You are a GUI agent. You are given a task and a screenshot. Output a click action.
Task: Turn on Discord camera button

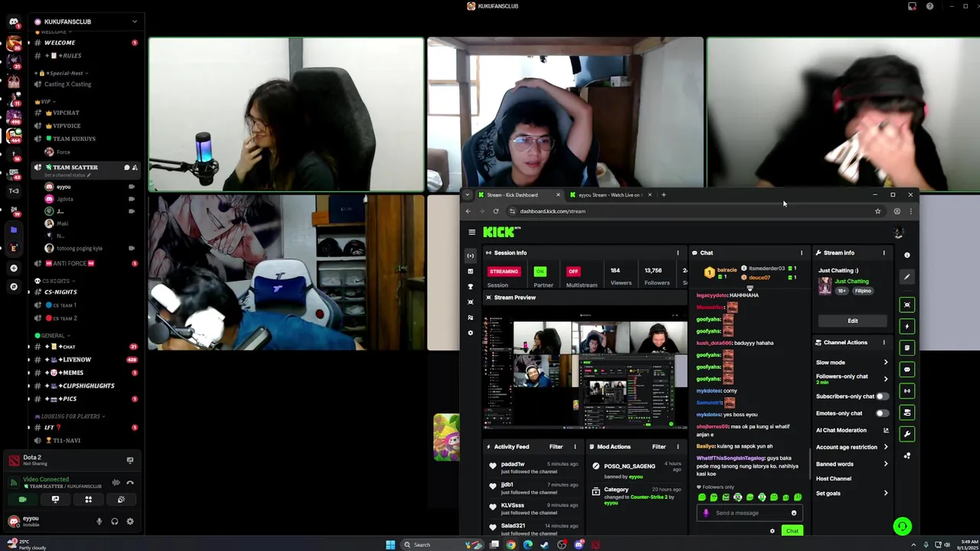22,500
